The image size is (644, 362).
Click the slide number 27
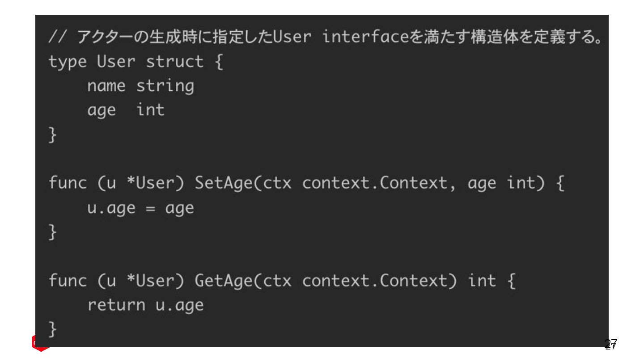pos(610,344)
